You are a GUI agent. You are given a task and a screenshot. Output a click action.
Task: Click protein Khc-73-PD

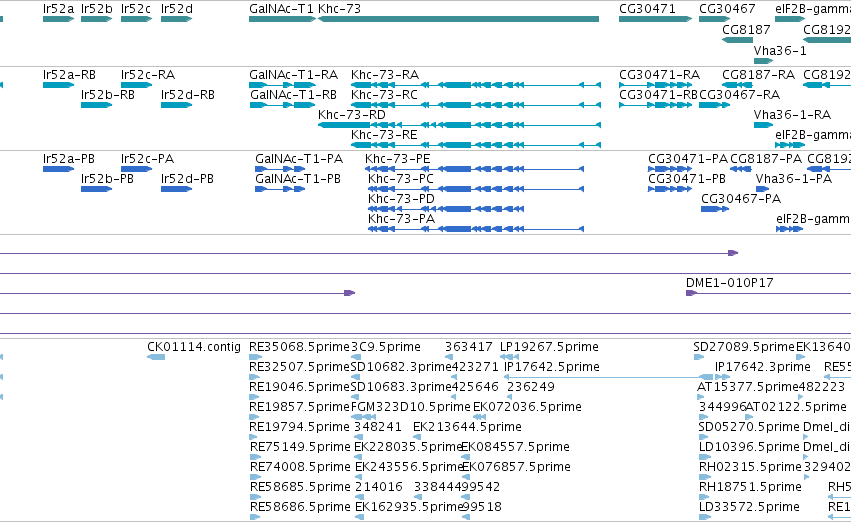pos(402,199)
